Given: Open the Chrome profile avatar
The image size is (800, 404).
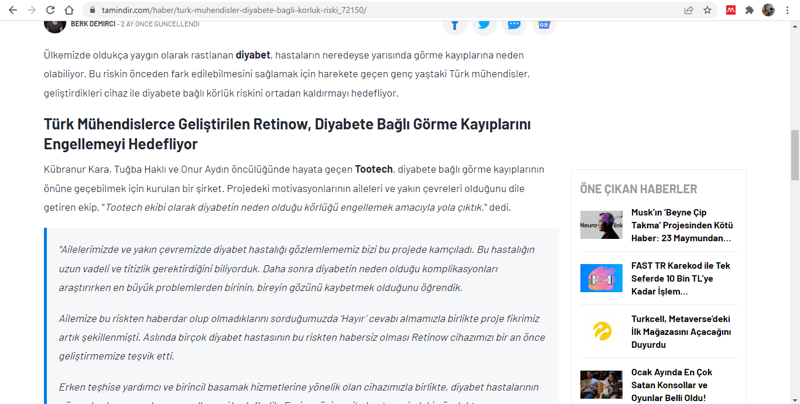Looking at the screenshot, I should 768,10.
